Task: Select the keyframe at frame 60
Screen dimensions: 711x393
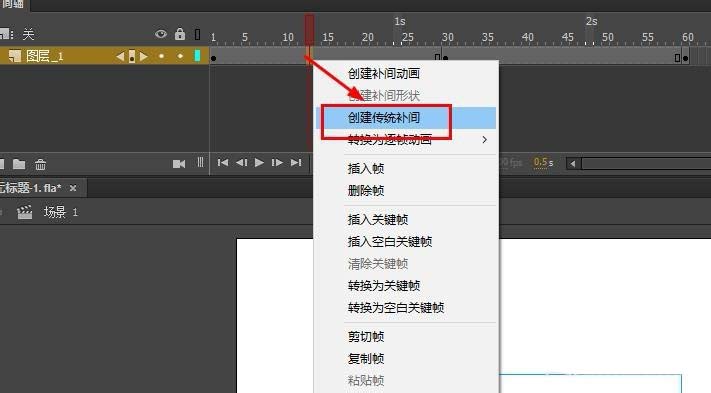Action: (x=686, y=58)
